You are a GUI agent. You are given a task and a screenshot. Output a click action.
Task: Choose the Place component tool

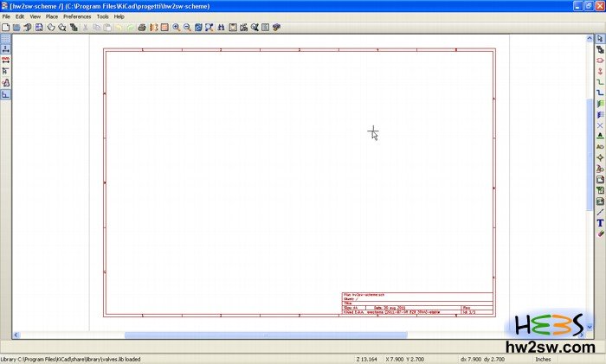point(600,61)
